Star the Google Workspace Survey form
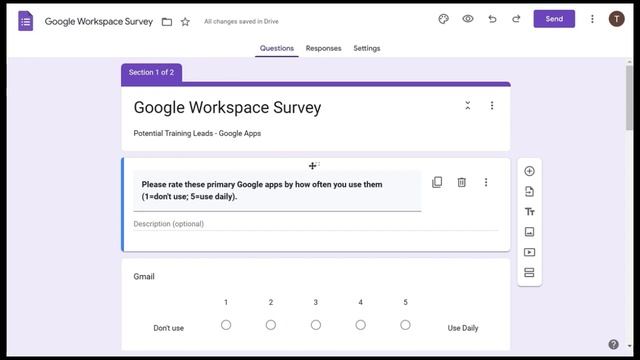This screenshot has width=640, height=360. [185, 22]
